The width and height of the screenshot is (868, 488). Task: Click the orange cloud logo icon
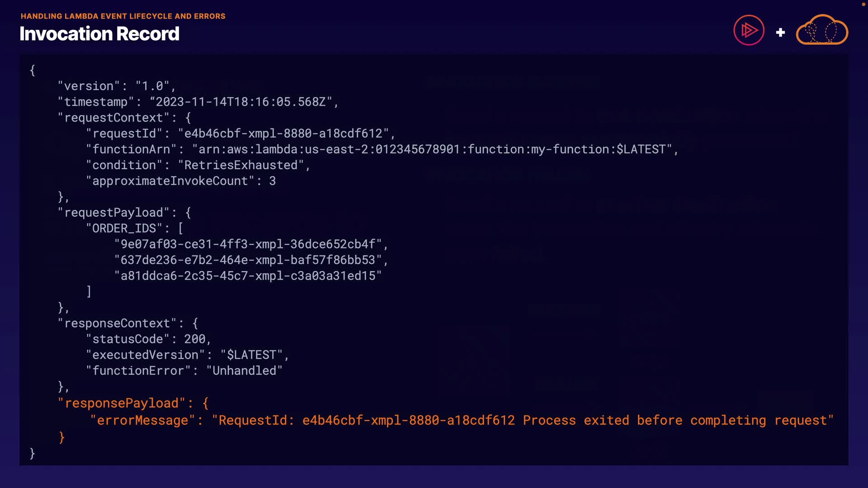point(822,30)
